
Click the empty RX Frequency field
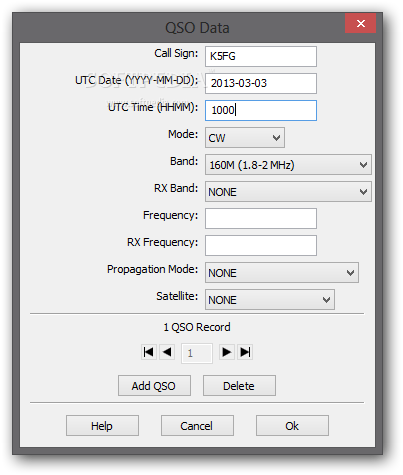click(x=261, y=245)
